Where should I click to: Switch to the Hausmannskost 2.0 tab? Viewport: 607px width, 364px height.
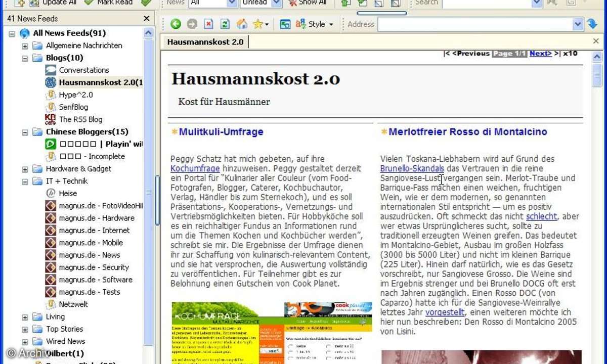[x=205, y=41]
